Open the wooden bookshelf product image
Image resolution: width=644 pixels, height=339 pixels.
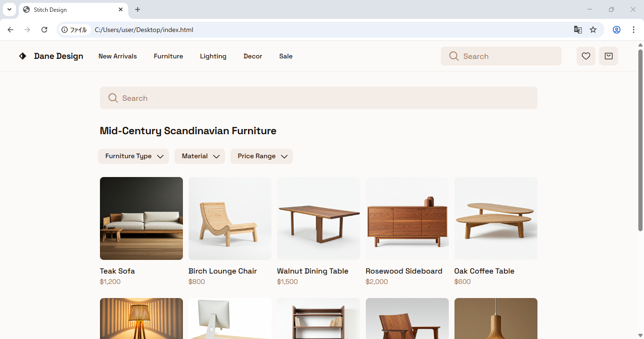319,319
